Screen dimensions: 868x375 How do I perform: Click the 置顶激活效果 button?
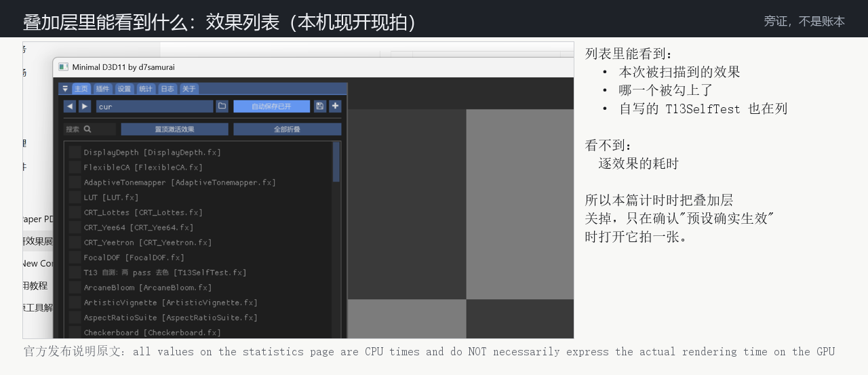(174, 129)
